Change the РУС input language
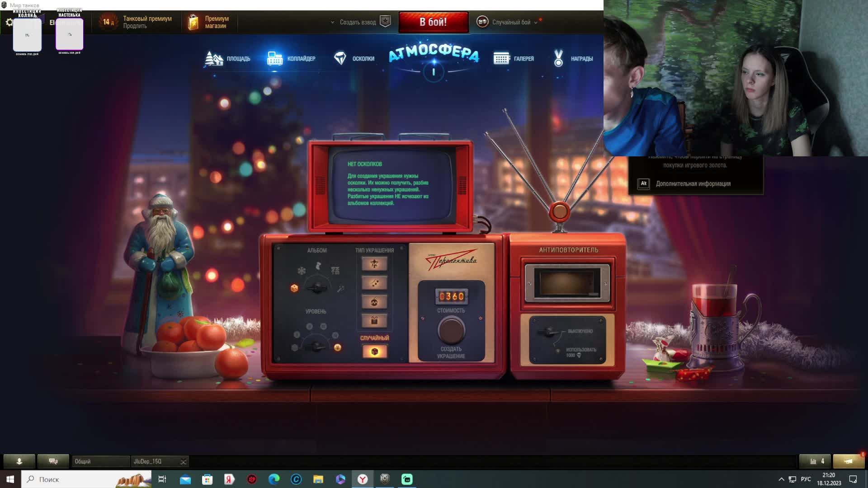The height and width of the screenshot is (488, 868). [806, 479]
